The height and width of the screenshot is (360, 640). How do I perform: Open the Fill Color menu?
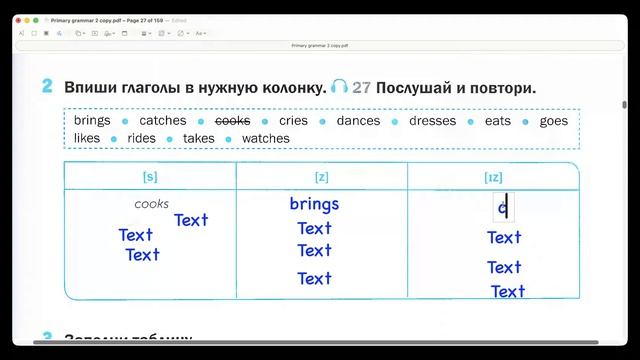click(183, 33)
